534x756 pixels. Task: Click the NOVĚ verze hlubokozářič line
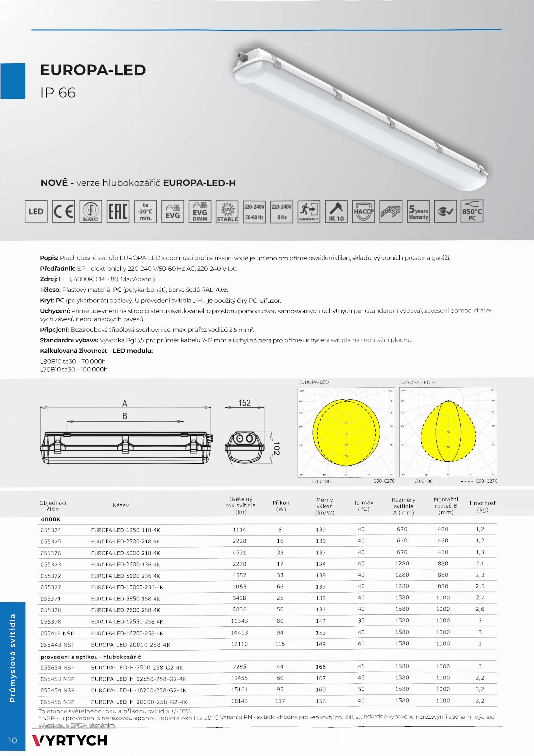138,183
